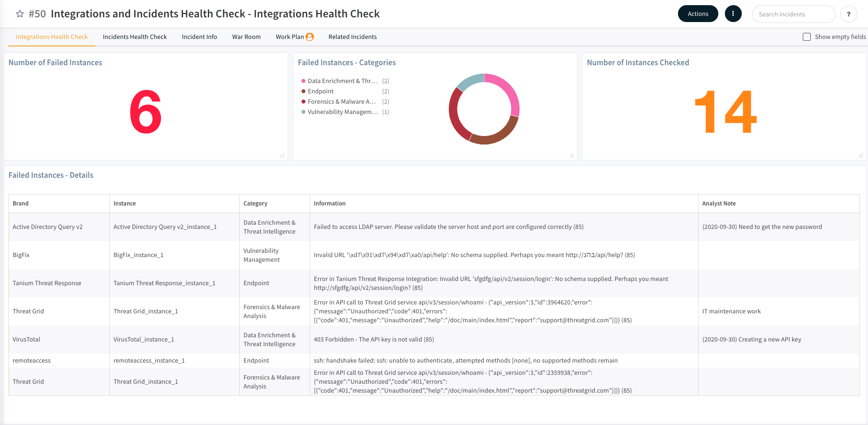The height and width of the screenshot is (425, 868).
Task: Click the Creating a new API key note
Action: [752, 339]
